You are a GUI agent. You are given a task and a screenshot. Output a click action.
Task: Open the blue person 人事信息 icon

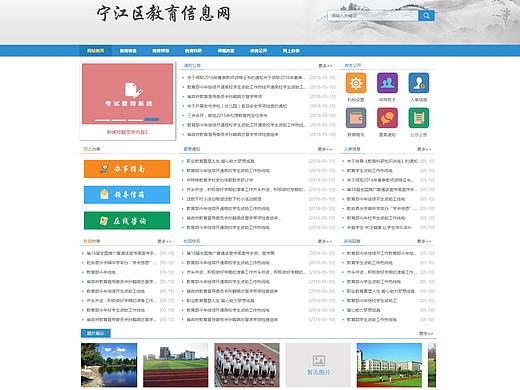[419, 83]
